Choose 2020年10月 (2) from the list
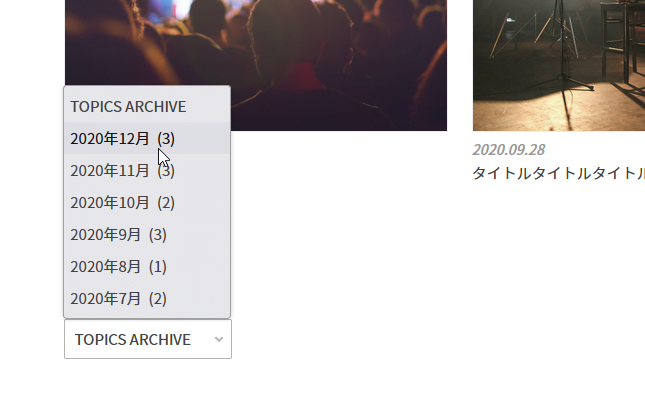 [x=147, y=203]
